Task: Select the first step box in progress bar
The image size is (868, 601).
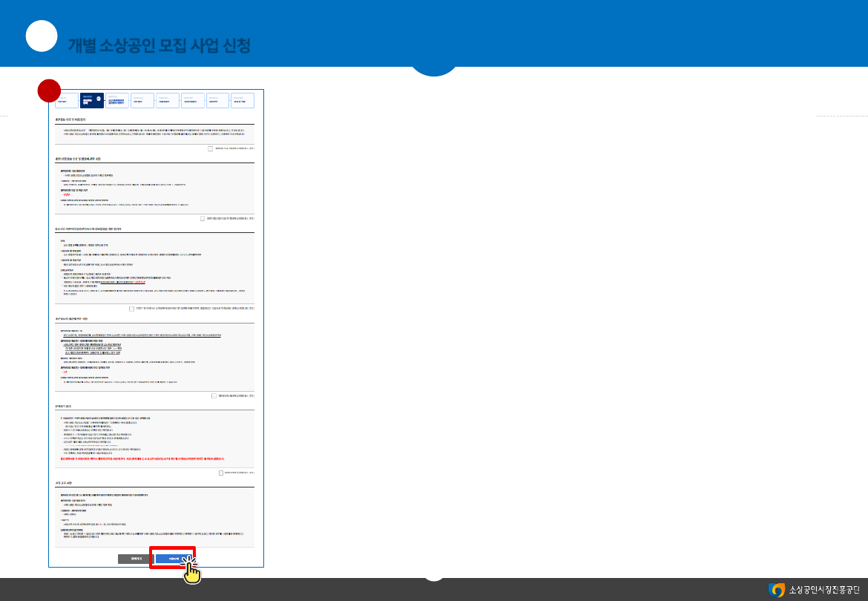Action: [x=66, y=100]
